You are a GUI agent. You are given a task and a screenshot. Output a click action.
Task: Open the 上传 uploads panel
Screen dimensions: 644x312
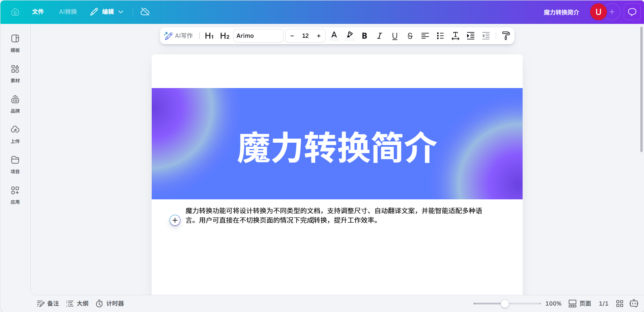pos(15,135)
